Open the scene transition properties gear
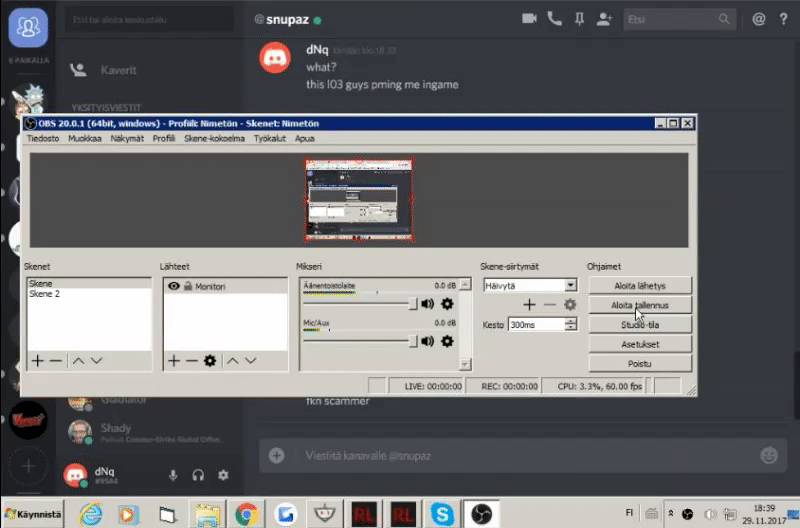Image resolution: width=800 pixels, height=528 pixels. click(x=570, y=305)
